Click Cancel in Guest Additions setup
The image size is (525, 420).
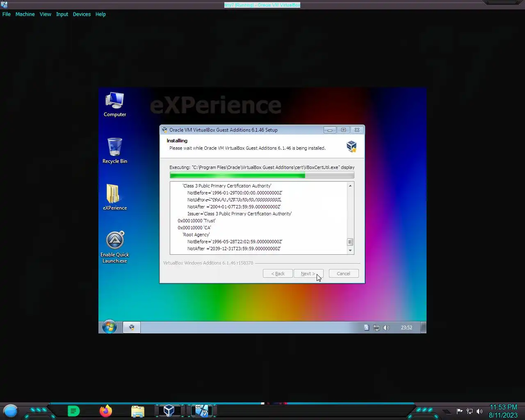344,274
